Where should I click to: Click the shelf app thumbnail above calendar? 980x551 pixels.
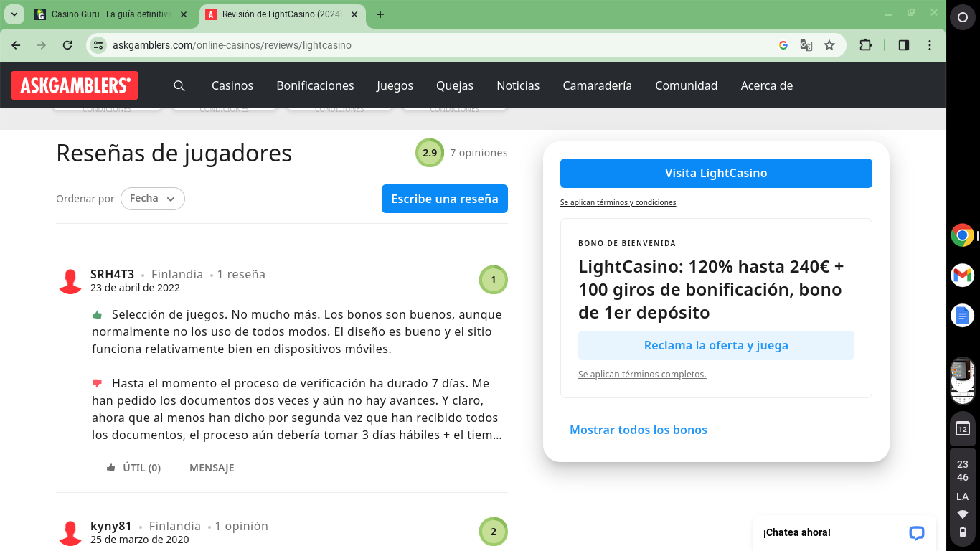[x=963, y=381]
